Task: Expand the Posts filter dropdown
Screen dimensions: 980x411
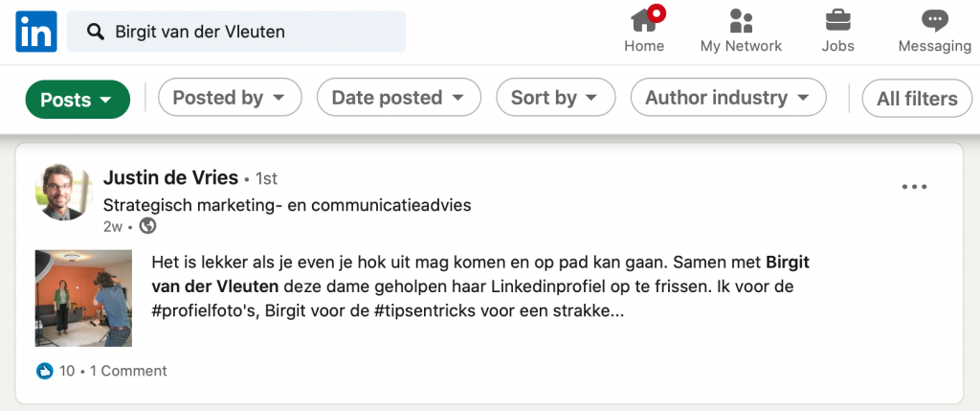Action: [78, 99]
